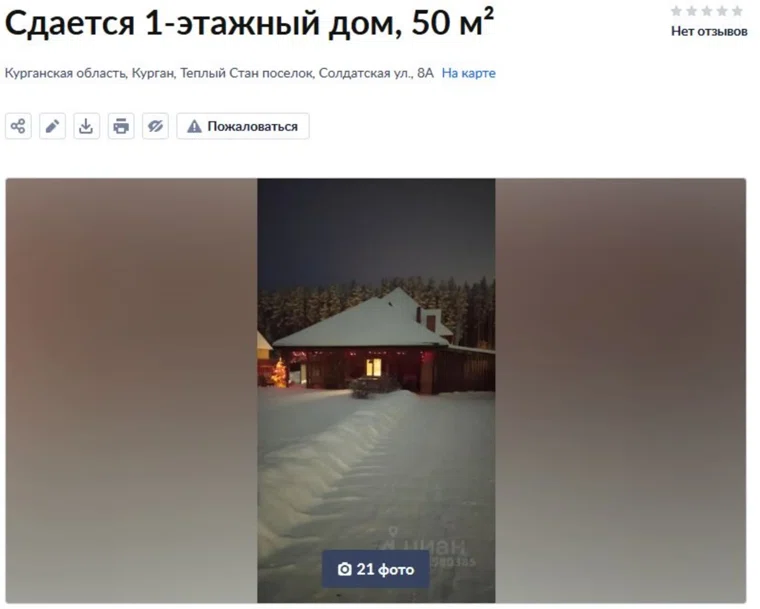The height and width of the screenshot is (609, 760).
Task: Open the Нет отзывов reviews label
Action: (x=709, y=32)
